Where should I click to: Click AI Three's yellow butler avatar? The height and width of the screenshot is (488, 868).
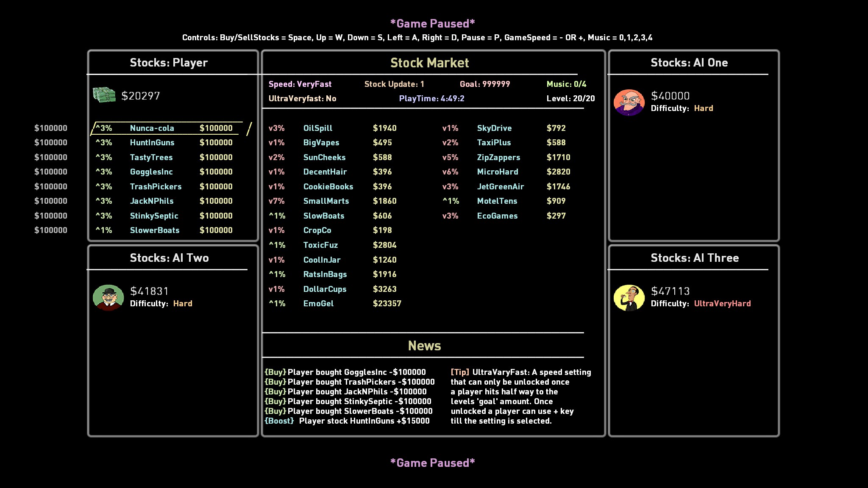coord(629,297)
